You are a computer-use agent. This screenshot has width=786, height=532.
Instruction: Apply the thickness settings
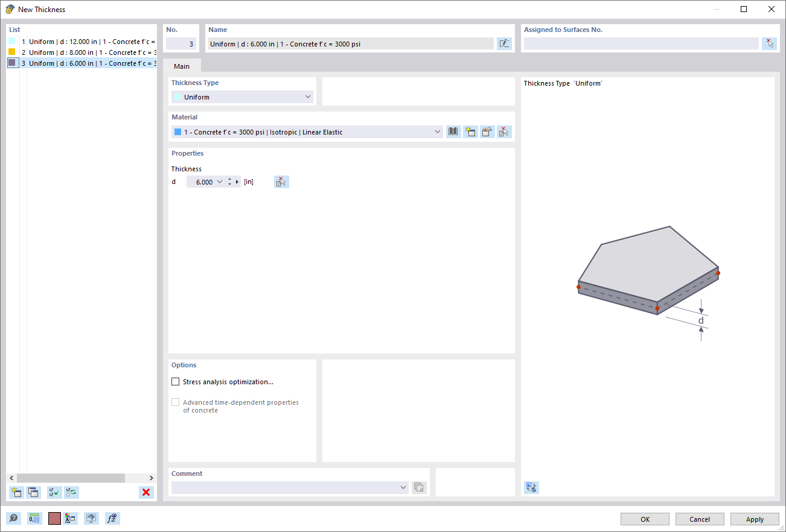(x=755, y=519)
